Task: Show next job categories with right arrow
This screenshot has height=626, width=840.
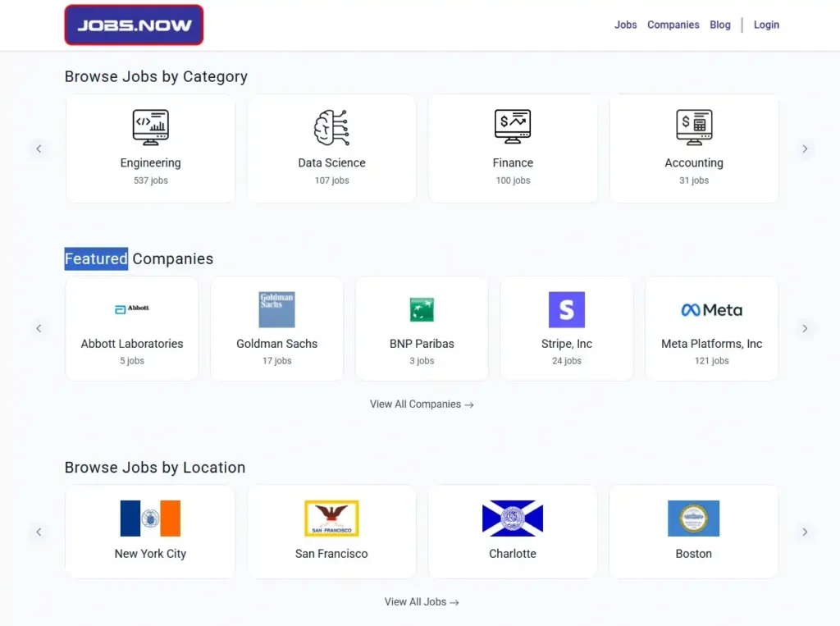Action: coord(805,149)
